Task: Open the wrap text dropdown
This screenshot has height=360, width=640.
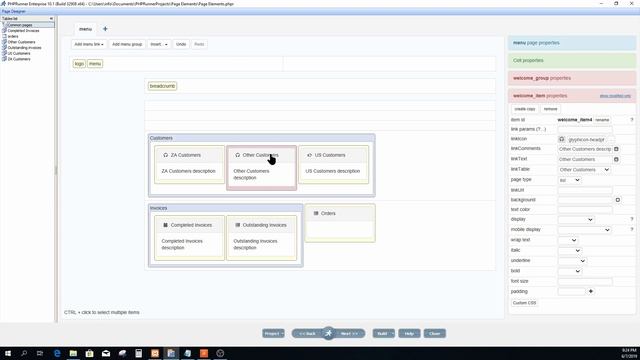Action: 567,240
